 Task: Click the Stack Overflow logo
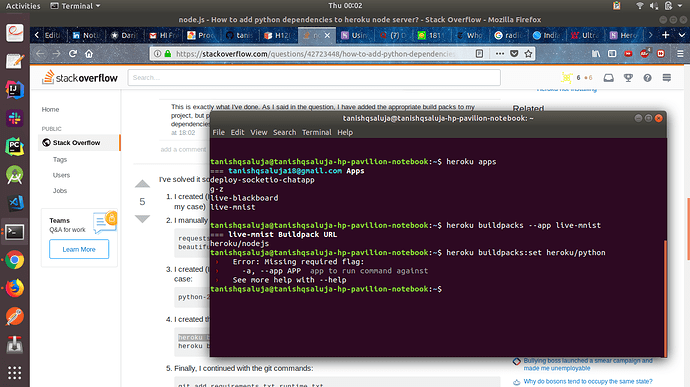tap(80, 78)
